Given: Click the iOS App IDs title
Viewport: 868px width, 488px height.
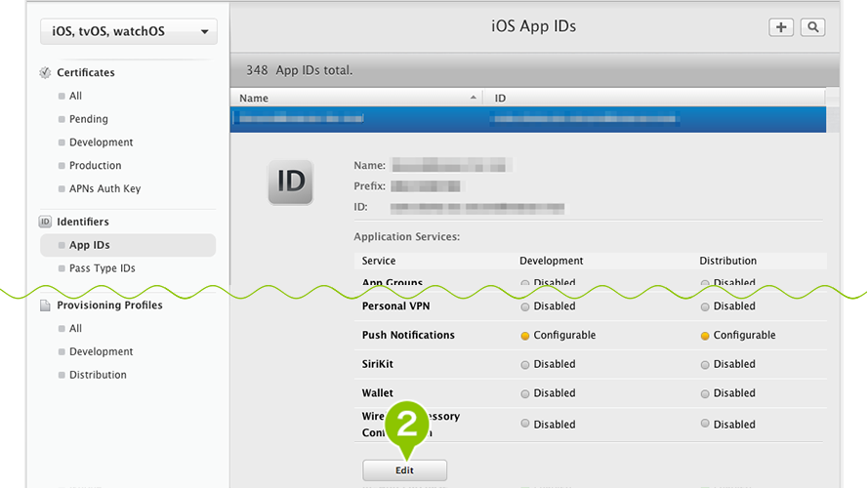Looking at the screenshot, I should (534, 26).
